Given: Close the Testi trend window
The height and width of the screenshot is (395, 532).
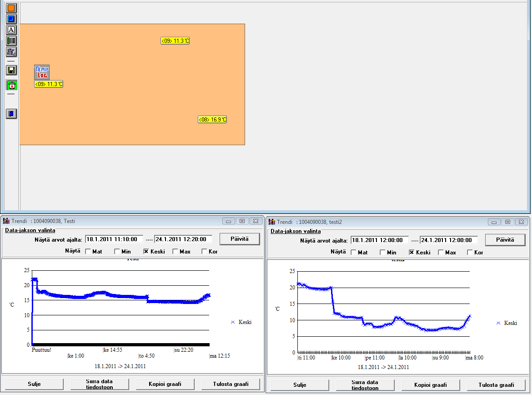Looking at the screenshot, I should click(x=256, y=221).
